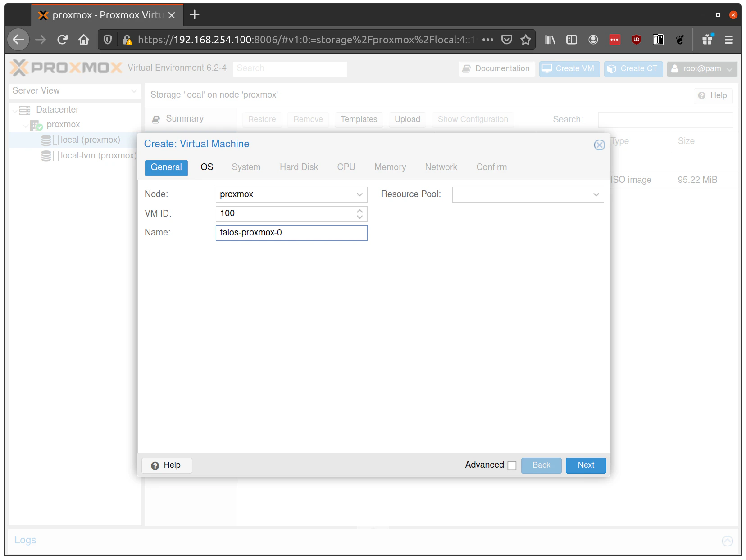
Task: Select local-lvm (proxmox) storage in tree
Action: (99, 156)
